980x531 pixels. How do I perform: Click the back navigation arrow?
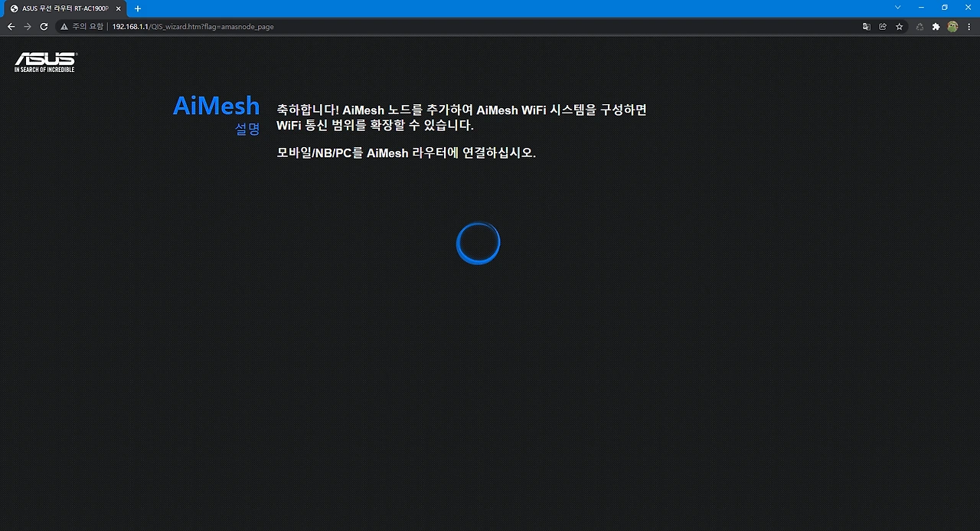[11, 26]
